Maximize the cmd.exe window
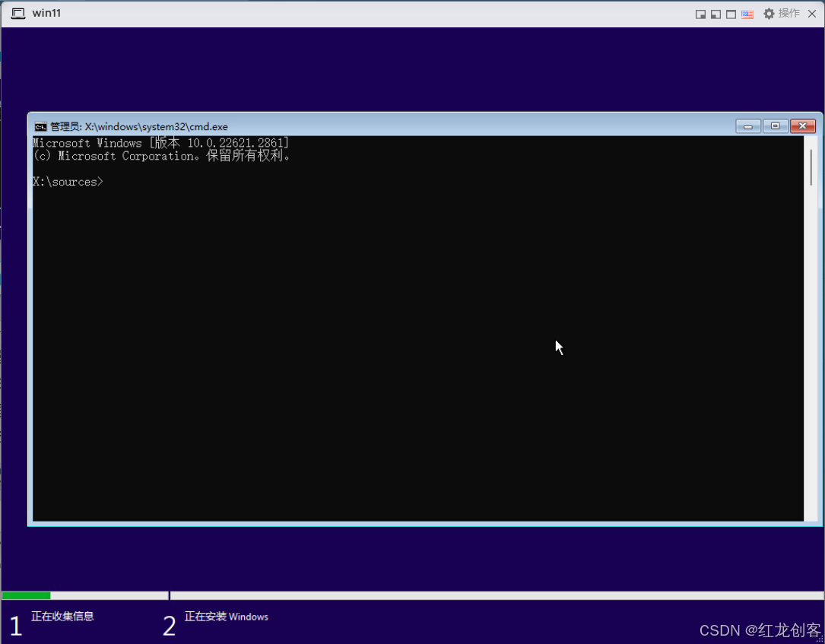The height and width of the screenshot is (644, 825). pos(775,126)
